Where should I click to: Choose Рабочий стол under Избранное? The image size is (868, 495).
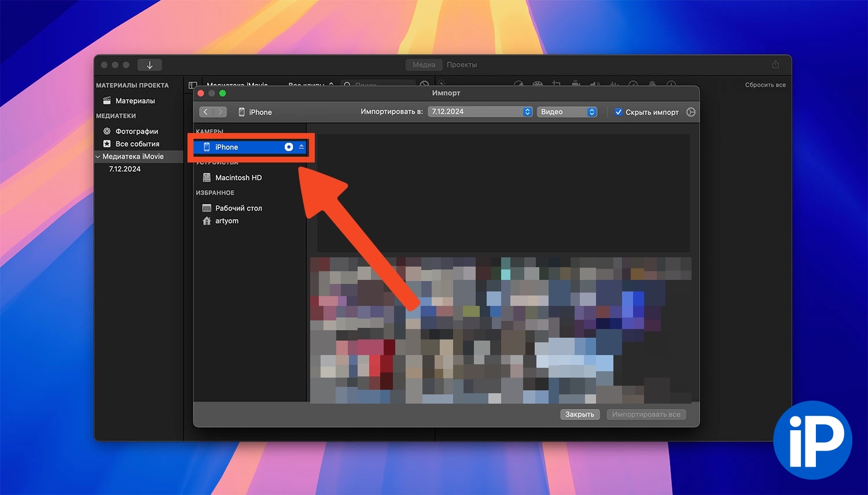[x=238, y=208]
